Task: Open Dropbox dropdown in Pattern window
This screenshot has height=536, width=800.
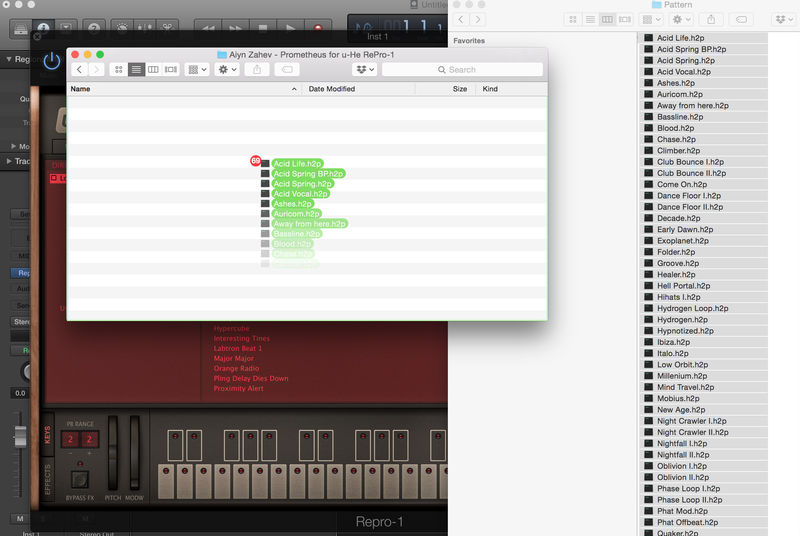Action: click(784, 19)
